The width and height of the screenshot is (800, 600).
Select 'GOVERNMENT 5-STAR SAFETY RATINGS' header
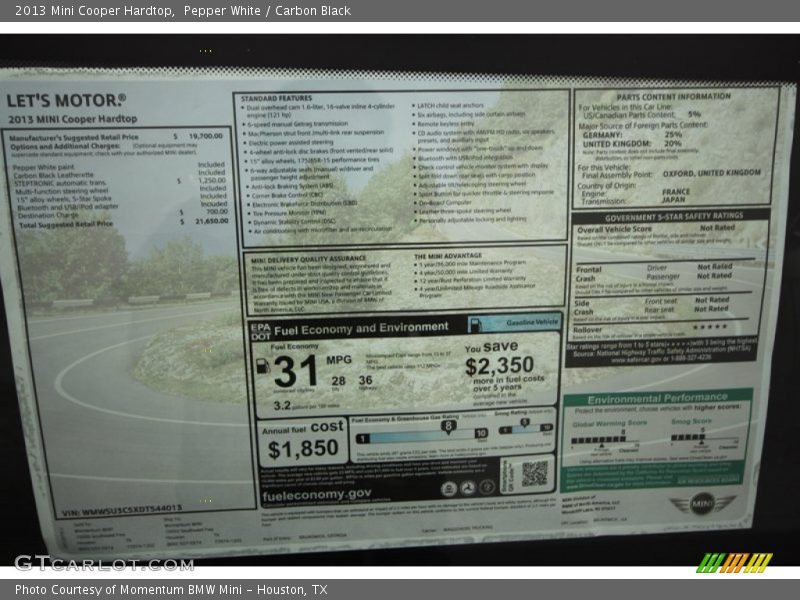674,217
